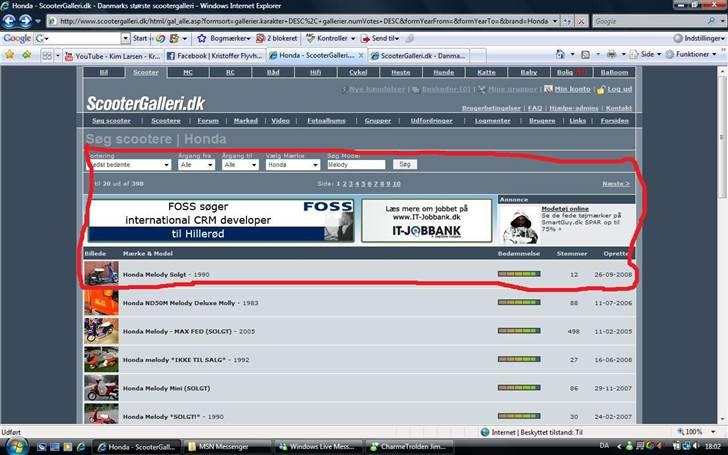Expand the Årgang til dropdown
The height and width of the screenshot is (455, 728).
(x=240, y=164)
